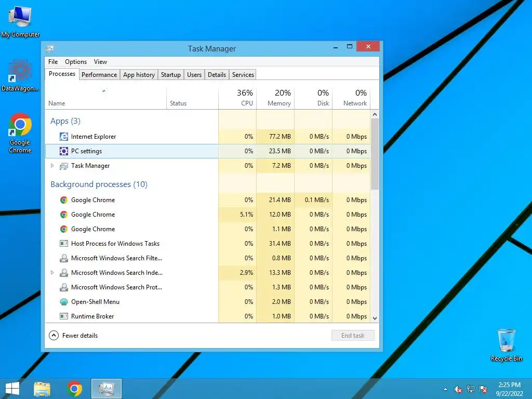The image size is (532, 399).
Task: Click the network tray icon
Action: tap(471, 389)
